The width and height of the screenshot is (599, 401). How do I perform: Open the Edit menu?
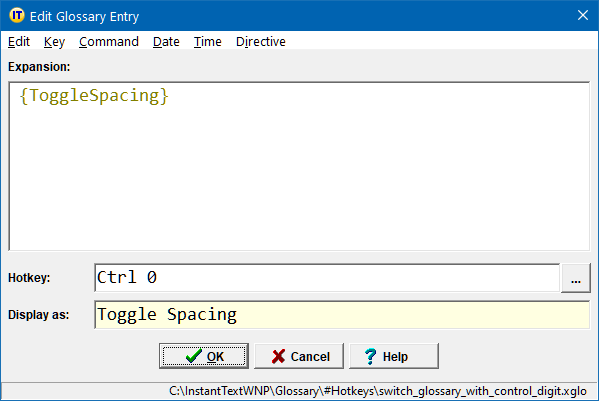click(x=19, y=41)
